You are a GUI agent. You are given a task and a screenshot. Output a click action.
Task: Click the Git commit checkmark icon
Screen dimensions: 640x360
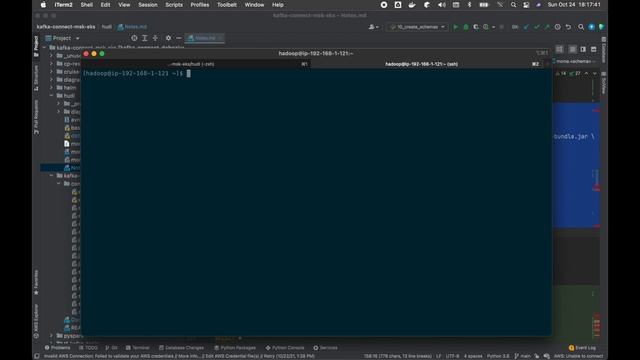tap(537, 27)
